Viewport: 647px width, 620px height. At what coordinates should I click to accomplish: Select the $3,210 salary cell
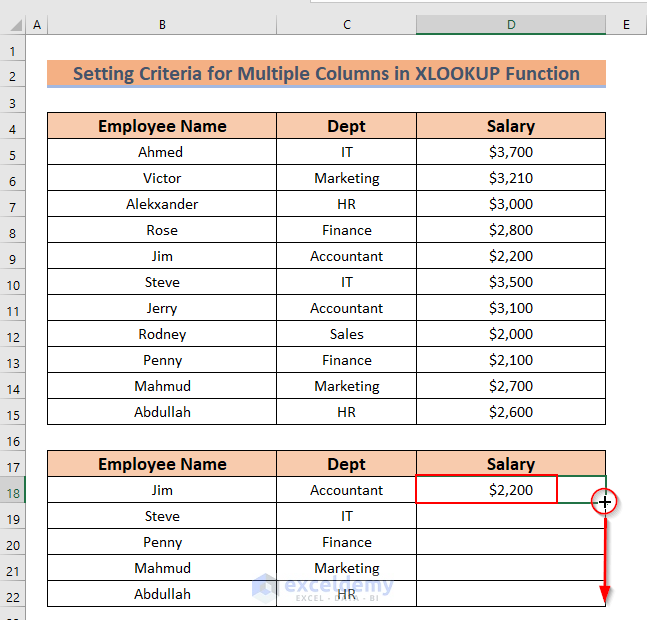click(511, 178)
